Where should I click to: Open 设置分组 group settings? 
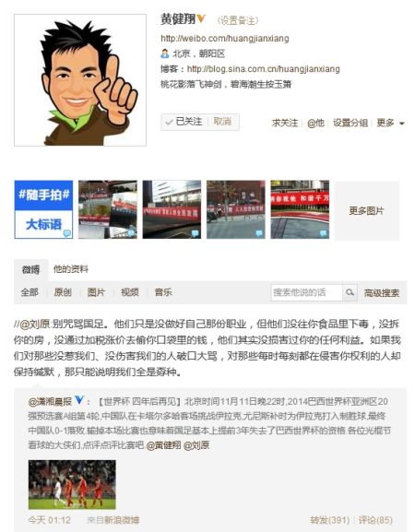(x=350, y=123)
